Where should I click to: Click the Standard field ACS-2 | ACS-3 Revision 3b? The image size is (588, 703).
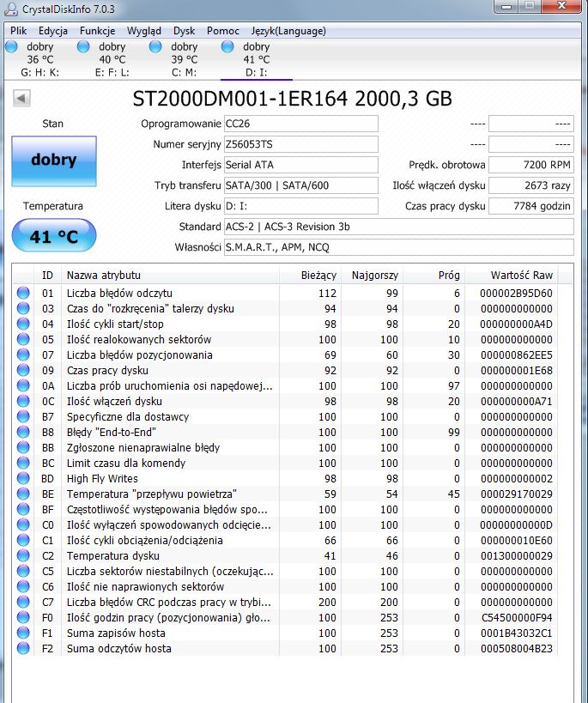[399, 227]
